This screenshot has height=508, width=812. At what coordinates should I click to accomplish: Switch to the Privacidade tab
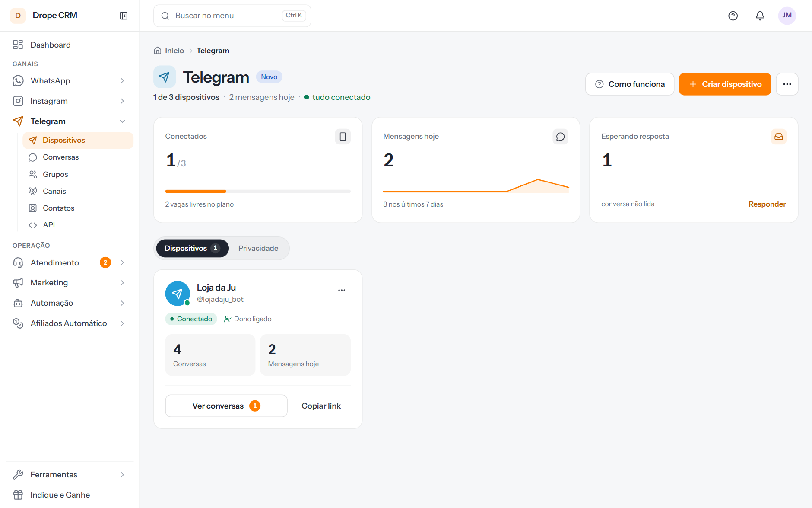pyautogui.click(x=258, y=248)
